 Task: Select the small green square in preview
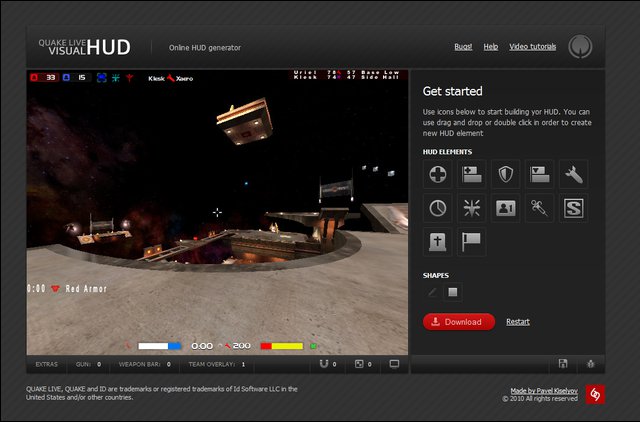coord(313,346)
